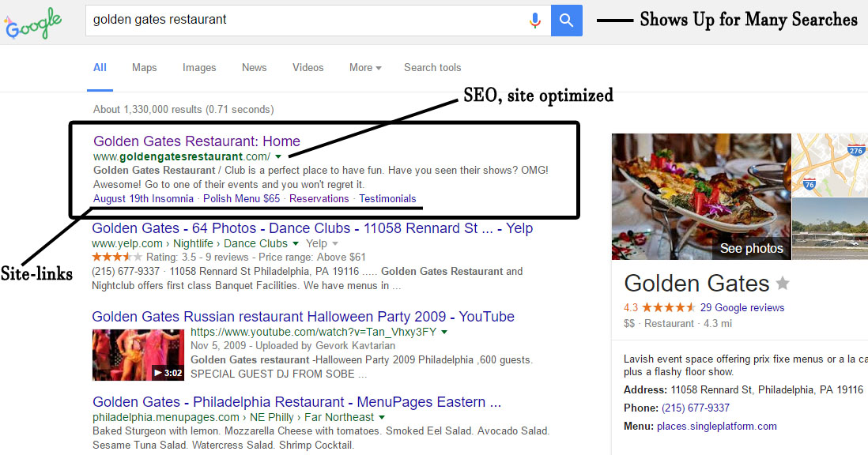Select the All tab

[100, 67]
